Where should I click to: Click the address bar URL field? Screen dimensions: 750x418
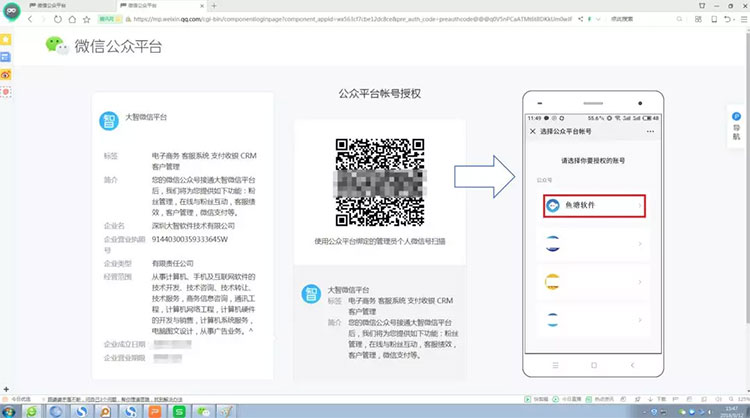[352, 19]
